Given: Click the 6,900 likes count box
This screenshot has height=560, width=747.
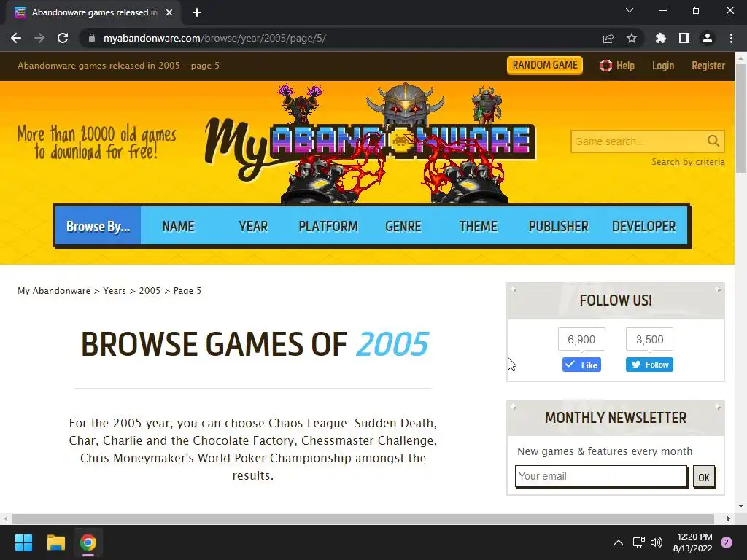Looking at the screenshot, I should pos(581,339).
